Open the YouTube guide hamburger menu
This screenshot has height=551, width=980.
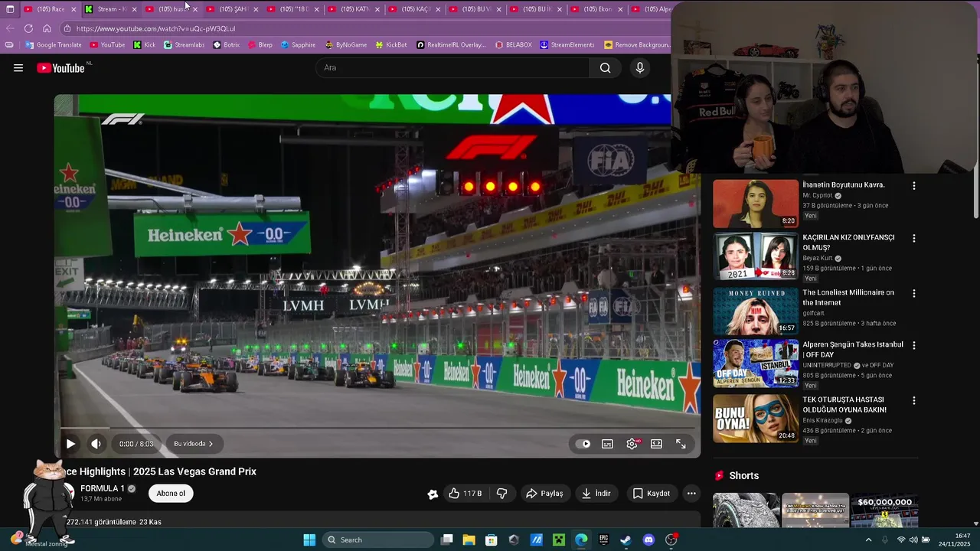(18, 68)
